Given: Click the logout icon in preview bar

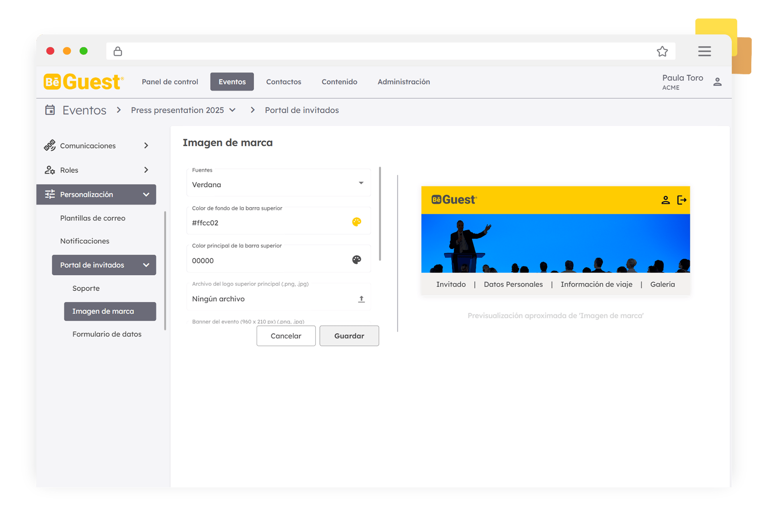Looking at the screenshot, I should click(x=682, y=200).
